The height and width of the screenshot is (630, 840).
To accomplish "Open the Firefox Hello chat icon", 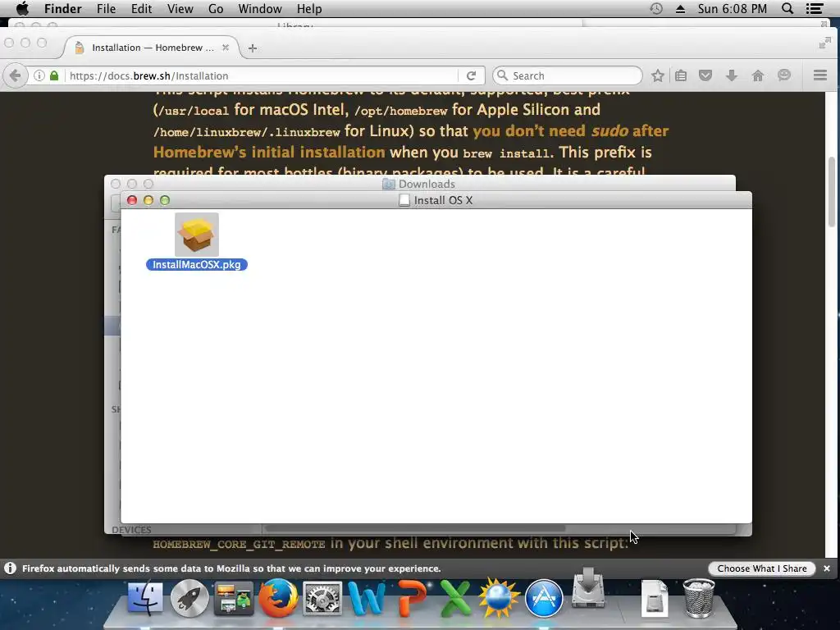I will pyautogui.click(x=784, y=75).
